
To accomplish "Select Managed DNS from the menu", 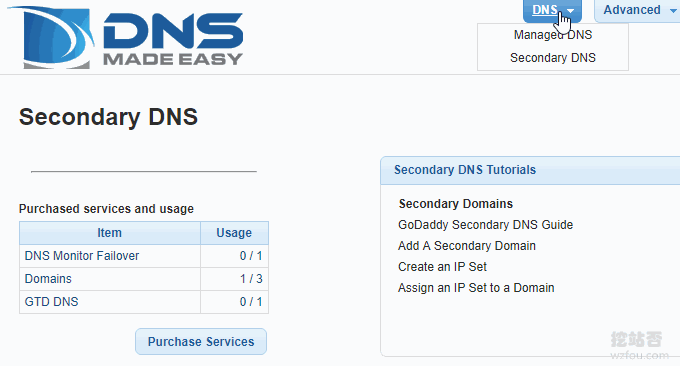I will [x=552, y=35].
